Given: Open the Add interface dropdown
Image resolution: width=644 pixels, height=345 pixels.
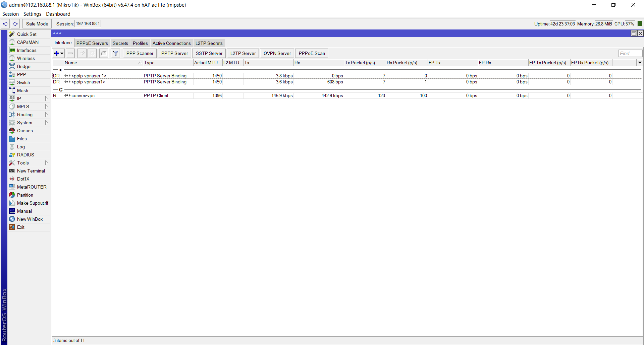Looking at the screenshot, I should (59, 53).
